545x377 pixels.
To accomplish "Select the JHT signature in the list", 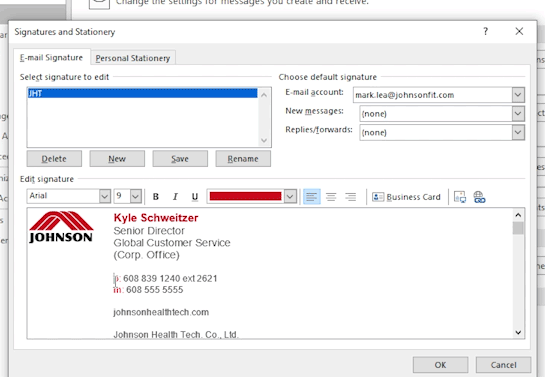I will click(143, 93).
